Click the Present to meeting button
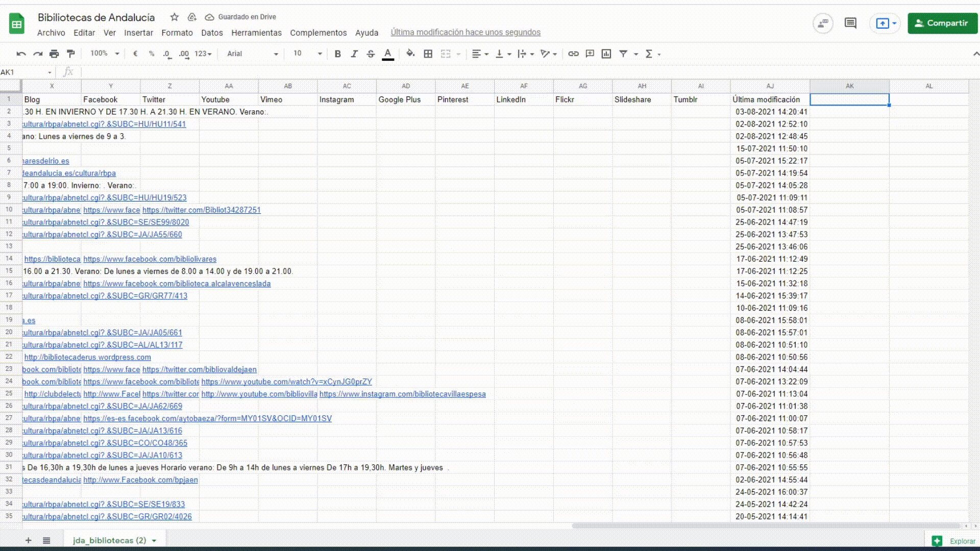The height and width of the screenshot is (551, 980). (x=885, y=23)
